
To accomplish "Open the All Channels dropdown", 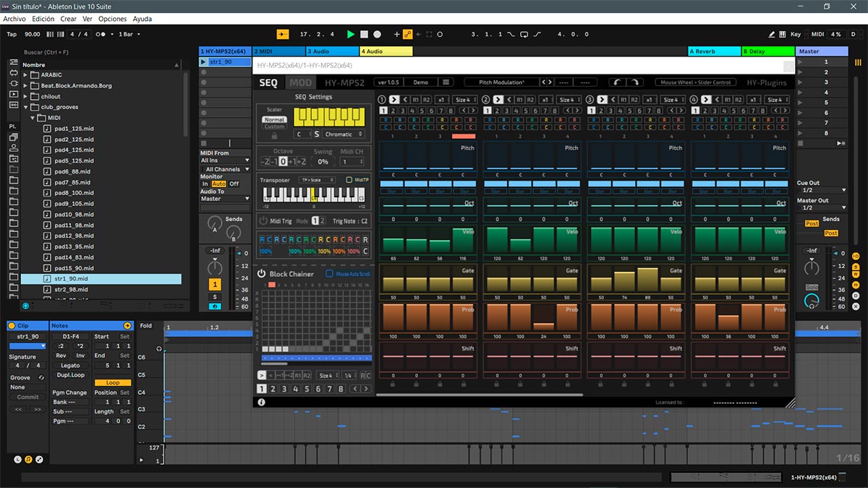I will [x=225, y=169].
